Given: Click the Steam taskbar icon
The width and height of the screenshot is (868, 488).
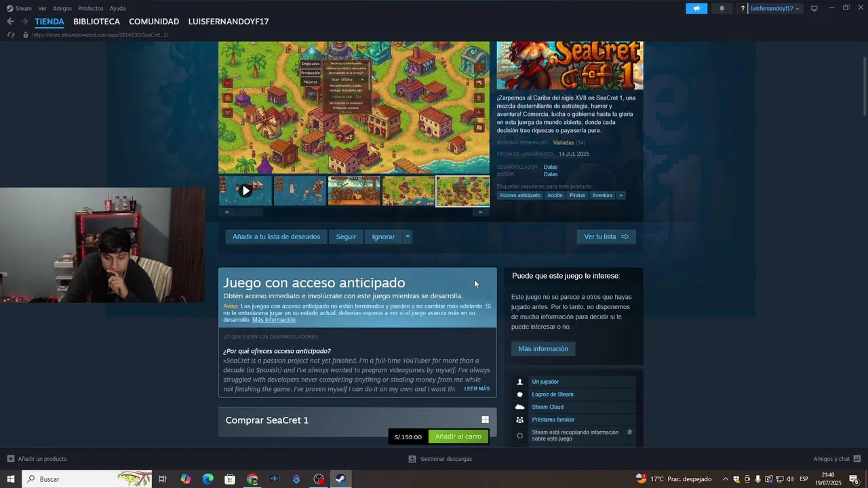Looking at the screenshot, I should coord(341,479).
